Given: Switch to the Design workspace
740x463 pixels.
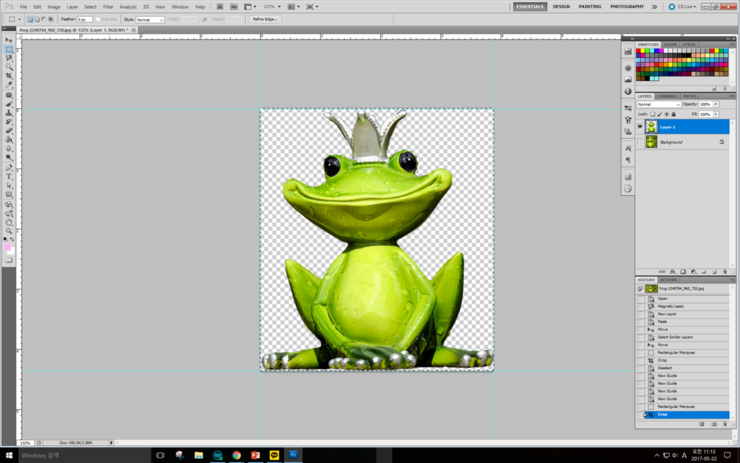Looking at the screenshot, I should [561, 6].
